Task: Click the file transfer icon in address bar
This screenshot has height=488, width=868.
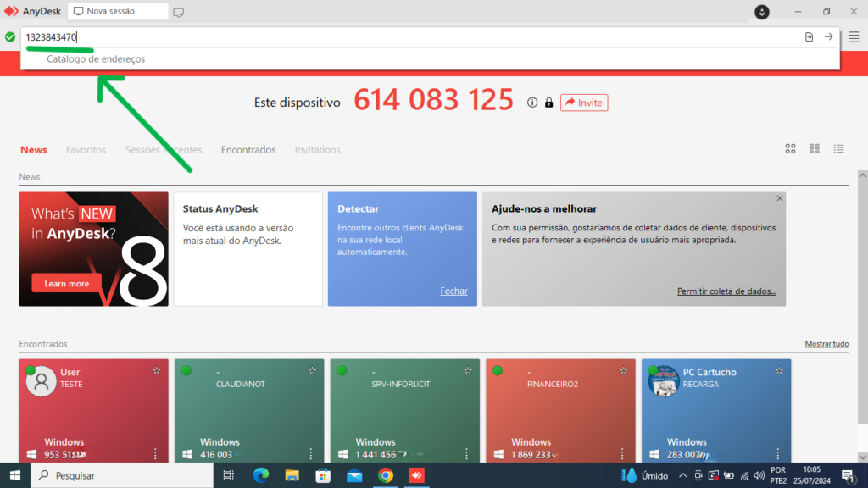Action: (x=809, y=37)
